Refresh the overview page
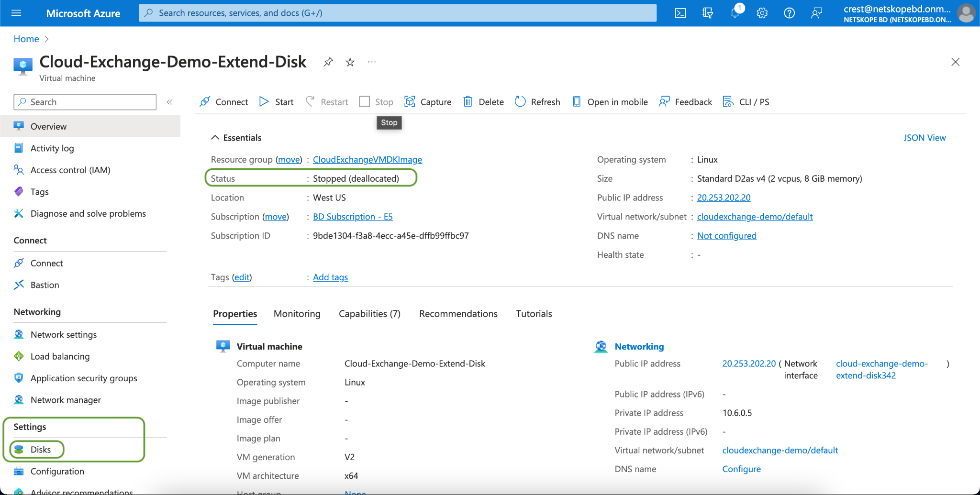 tap(537, 102)
